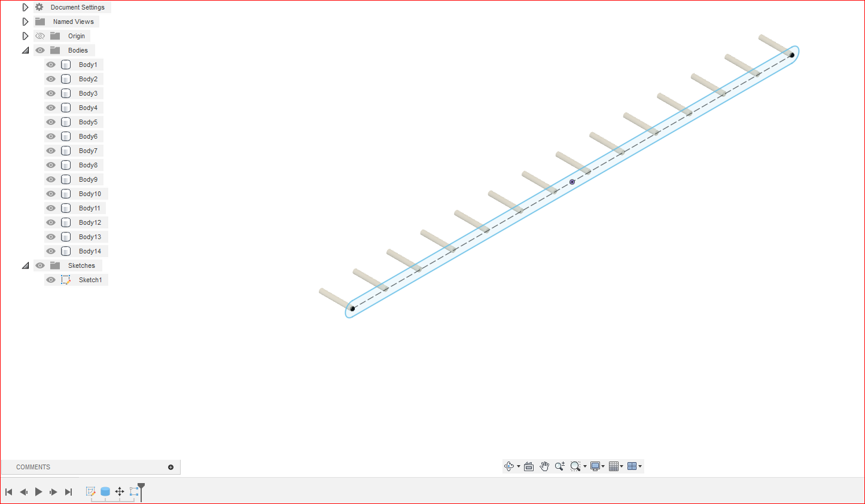Expand the Document Settings node

click(x=25, y=7)
